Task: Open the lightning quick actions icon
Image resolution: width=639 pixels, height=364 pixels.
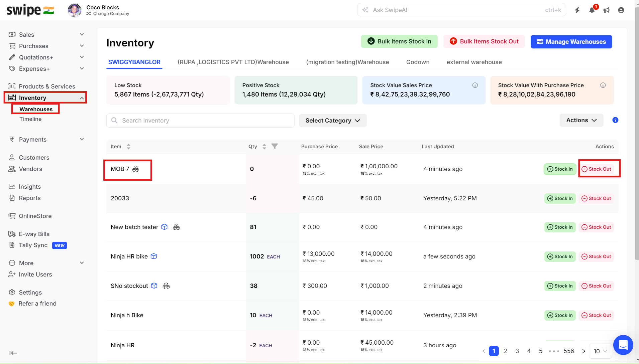Action: tap(577, 10)
